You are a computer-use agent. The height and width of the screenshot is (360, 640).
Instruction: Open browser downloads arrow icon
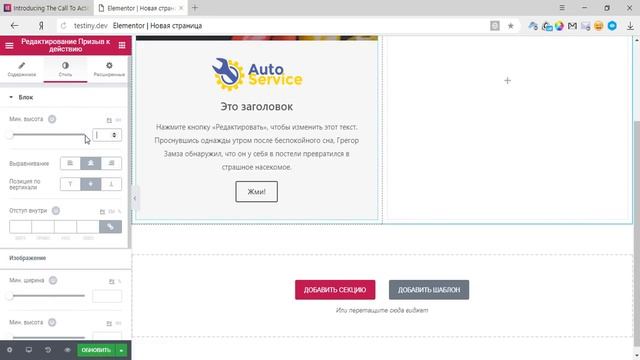(630, 26)
